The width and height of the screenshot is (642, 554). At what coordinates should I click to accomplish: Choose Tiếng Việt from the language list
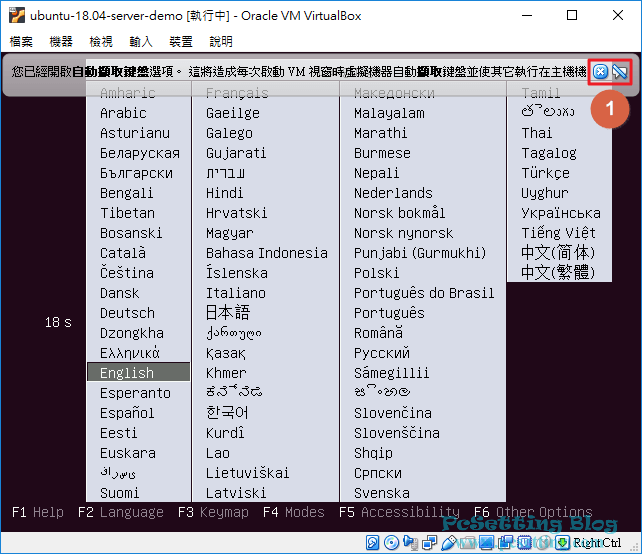(558, 232)
